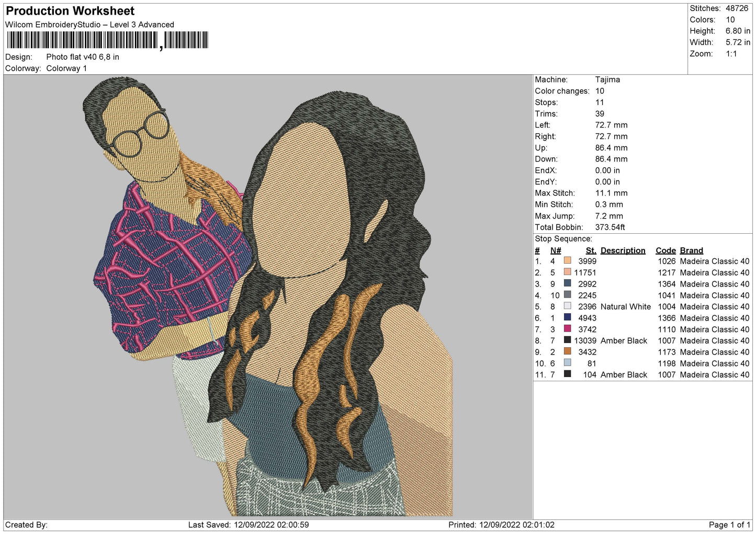Click code 1110 in row 7
756x534 pixels.
[x=667, y=330]
